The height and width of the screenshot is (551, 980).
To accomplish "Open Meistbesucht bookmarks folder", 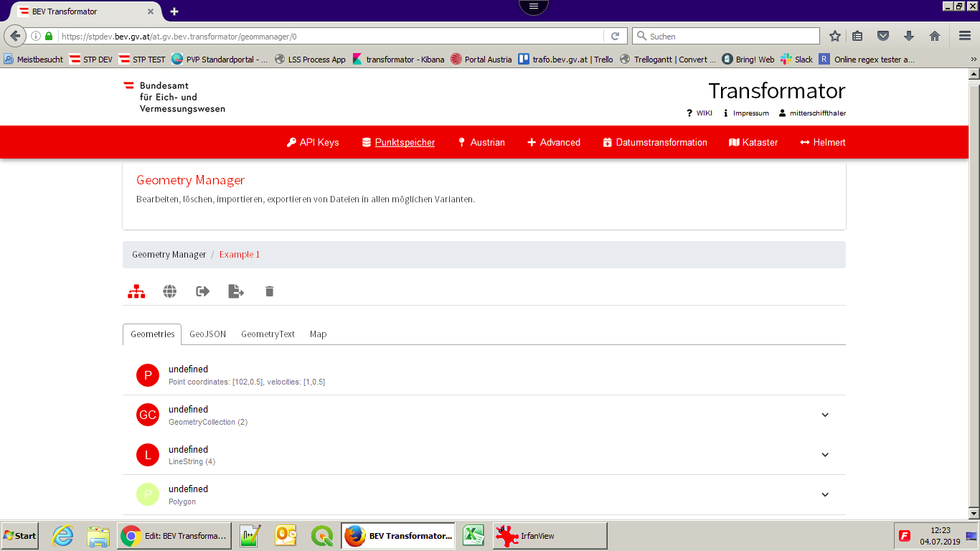I will 33,60.
